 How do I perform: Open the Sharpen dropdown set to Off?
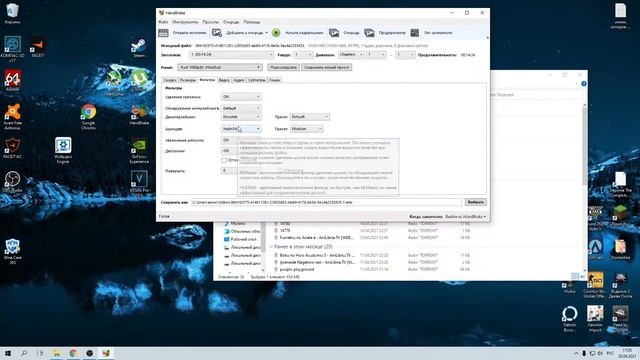pos(229,140)
